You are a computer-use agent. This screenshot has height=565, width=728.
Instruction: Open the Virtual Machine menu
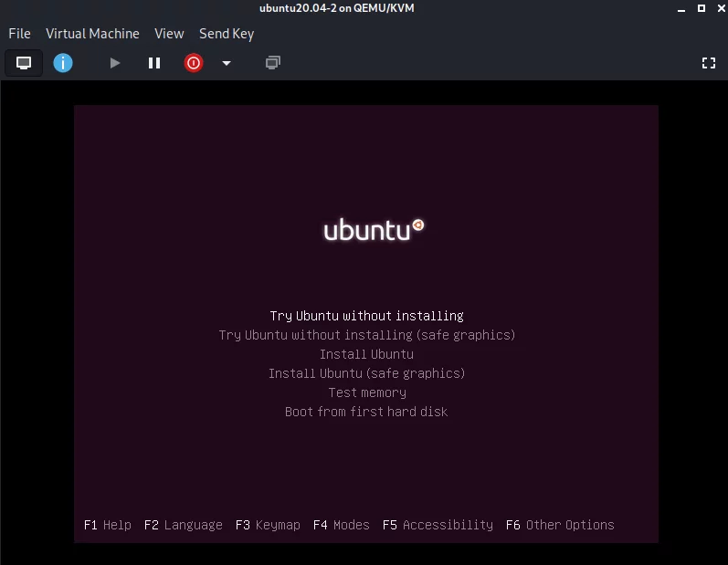click(92, 34)
